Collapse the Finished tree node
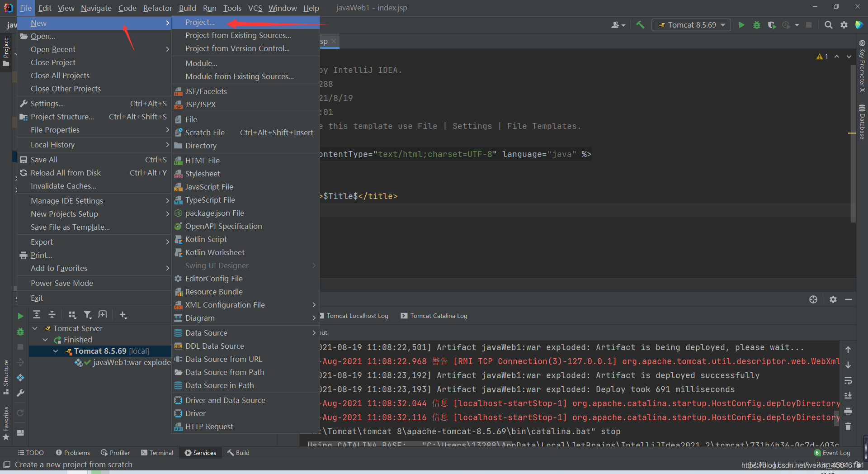 (x=45, y=340)
